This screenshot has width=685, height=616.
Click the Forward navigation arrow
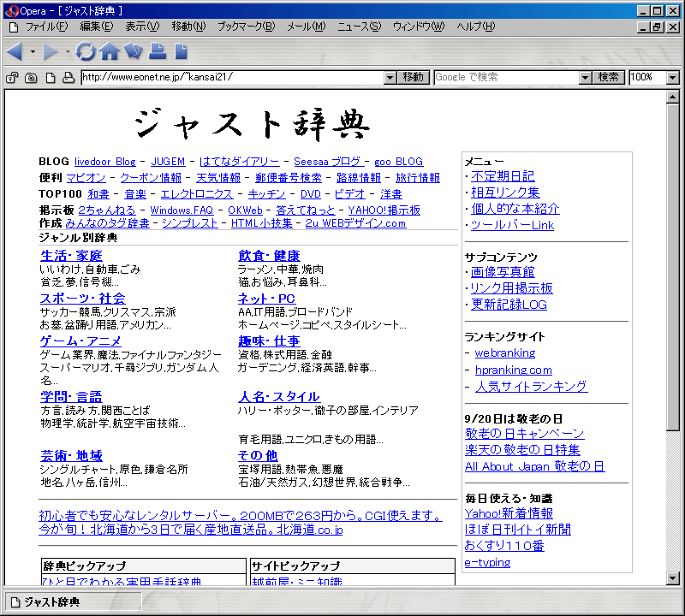point(51,51)
